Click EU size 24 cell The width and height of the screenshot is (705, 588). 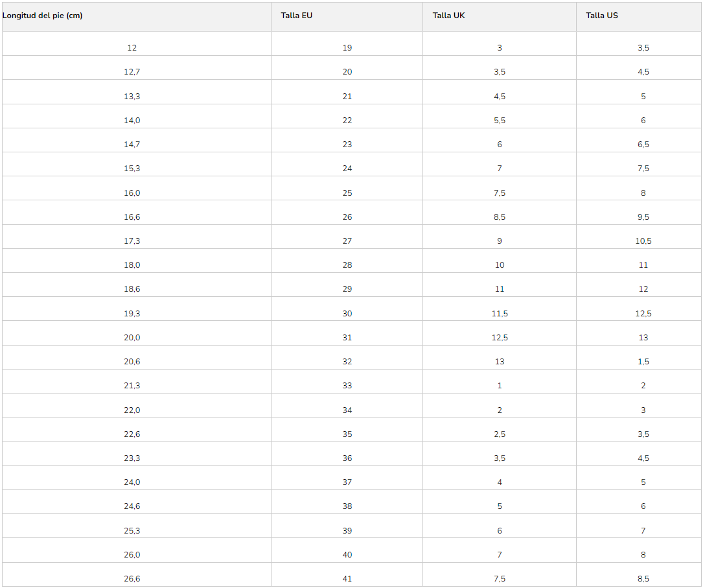pyautogui.click(x=347, y=169)
